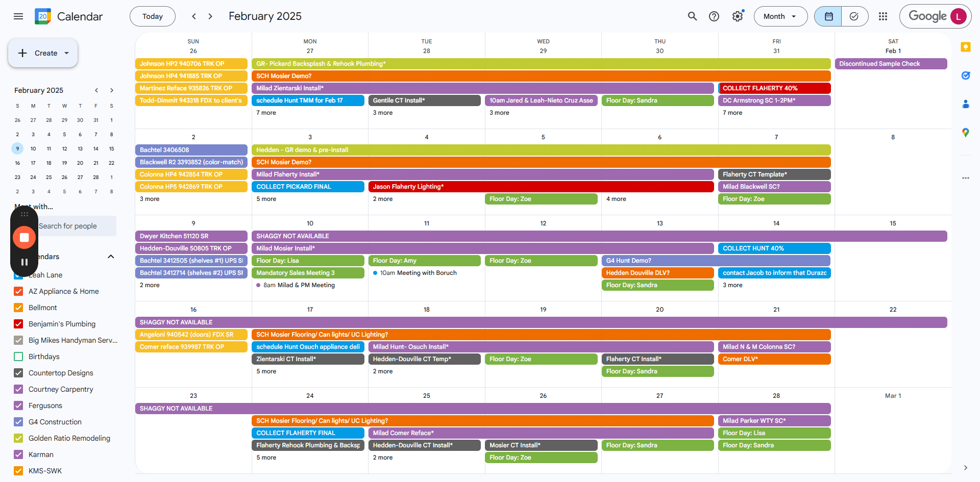Screen dimensions: 980x482
Task: Open the main hamburger menu
Action: [x=18, y=16]
